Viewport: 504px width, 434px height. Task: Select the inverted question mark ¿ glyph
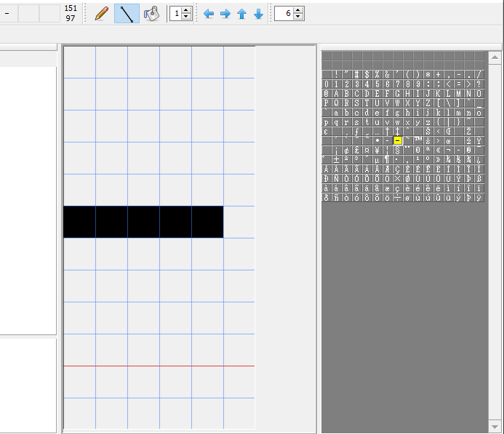point(479,159)
